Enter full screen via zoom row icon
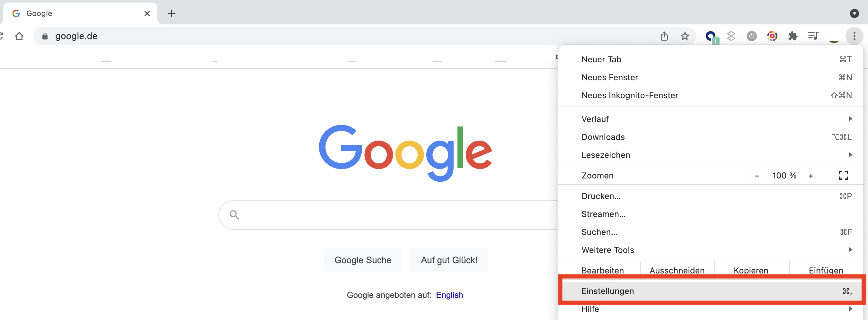 point(843,175)
